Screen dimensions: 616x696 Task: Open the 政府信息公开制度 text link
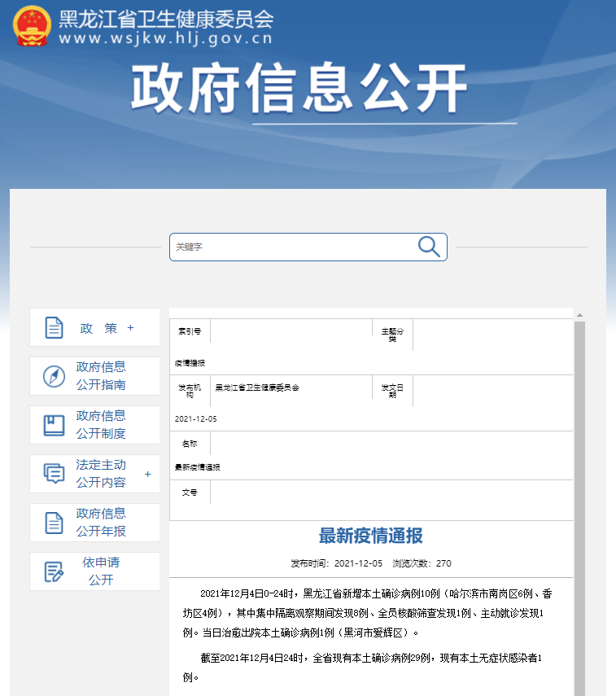pos(101,425)
